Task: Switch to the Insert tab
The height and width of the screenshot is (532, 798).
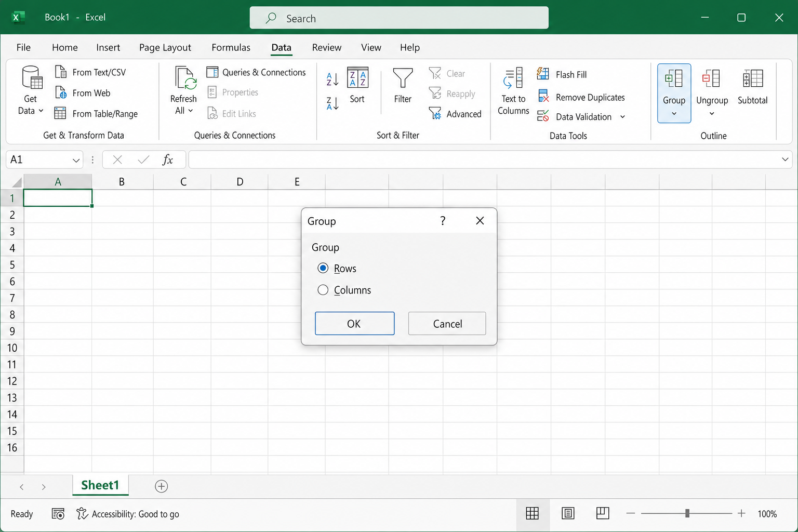Action: click(x=108, y=47)
